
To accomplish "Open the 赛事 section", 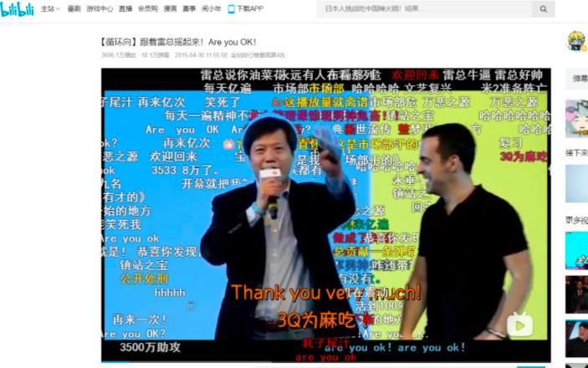I will [x=189, y=9].
